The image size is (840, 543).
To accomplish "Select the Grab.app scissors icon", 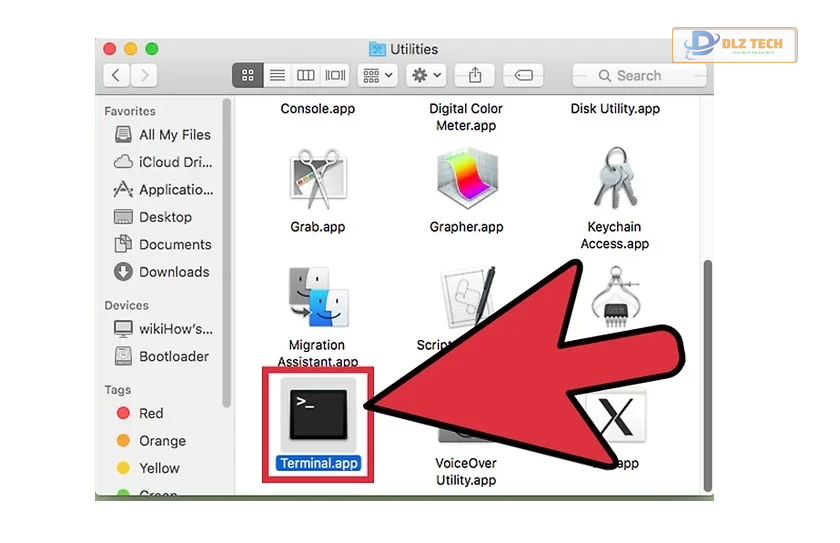I will click(318, 179).
